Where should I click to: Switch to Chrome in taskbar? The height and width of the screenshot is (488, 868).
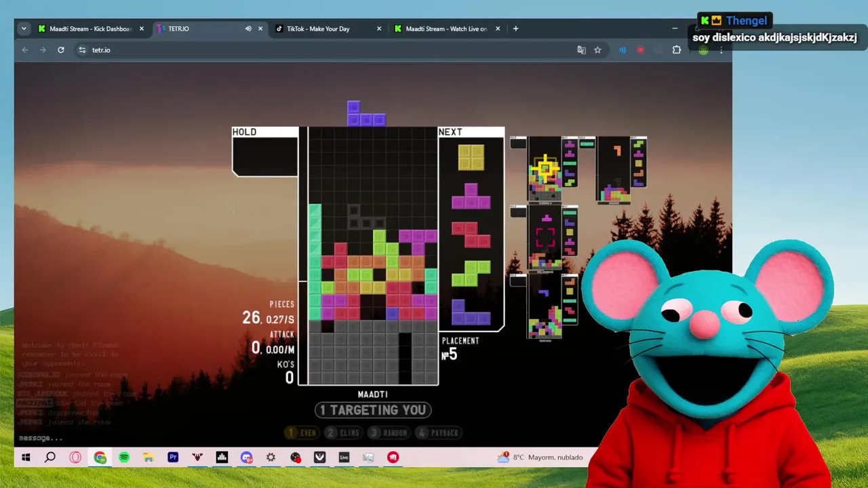point(100,457)
